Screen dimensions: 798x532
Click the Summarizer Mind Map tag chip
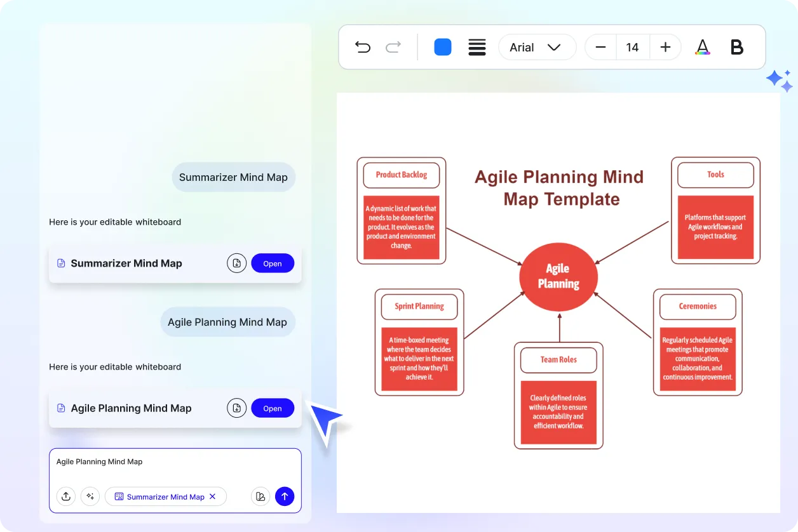click(x=165, y=496)
